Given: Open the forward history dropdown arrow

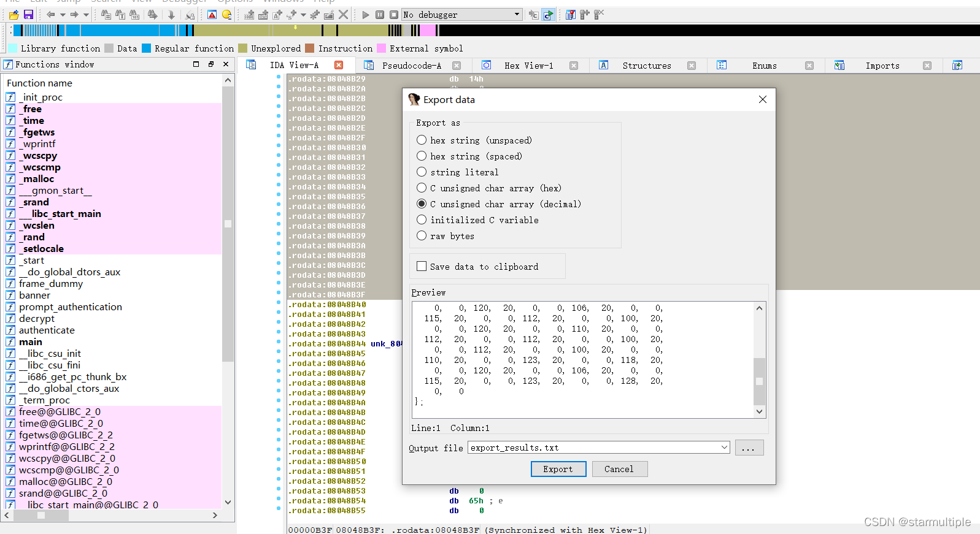Looking at the screenshot, I should (86, 15).
